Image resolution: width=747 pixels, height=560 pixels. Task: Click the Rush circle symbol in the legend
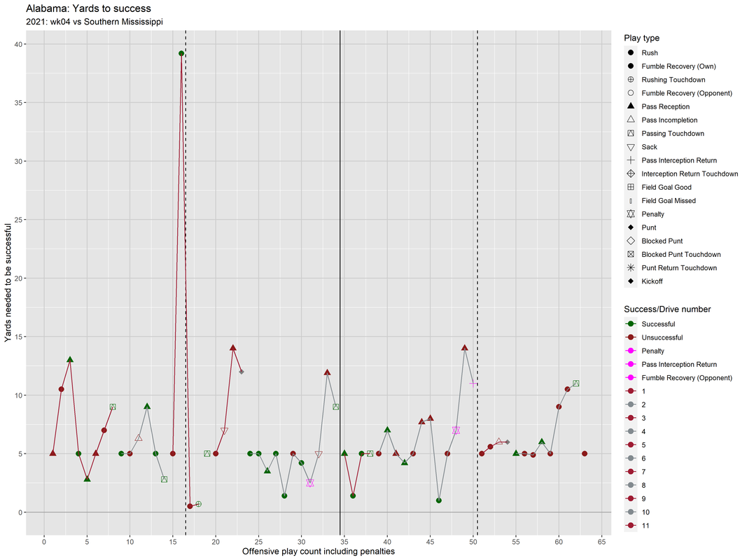point(631,53)
